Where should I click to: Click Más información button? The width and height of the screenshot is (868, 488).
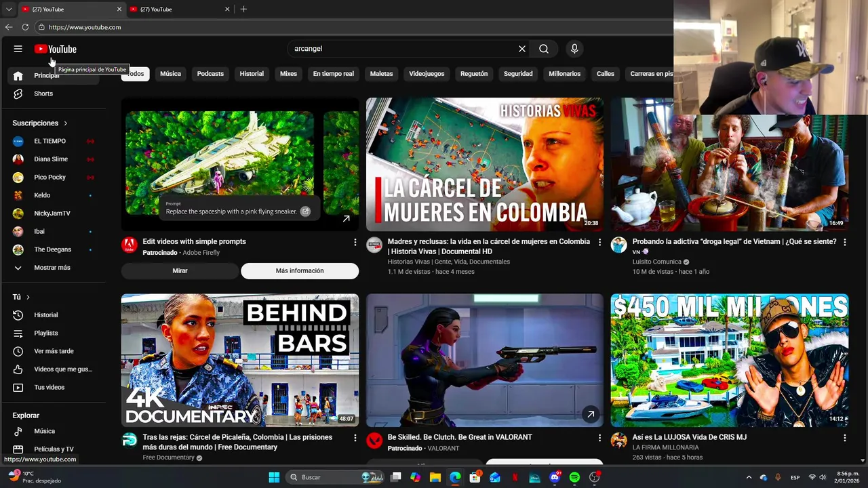(x=300, y=271)
